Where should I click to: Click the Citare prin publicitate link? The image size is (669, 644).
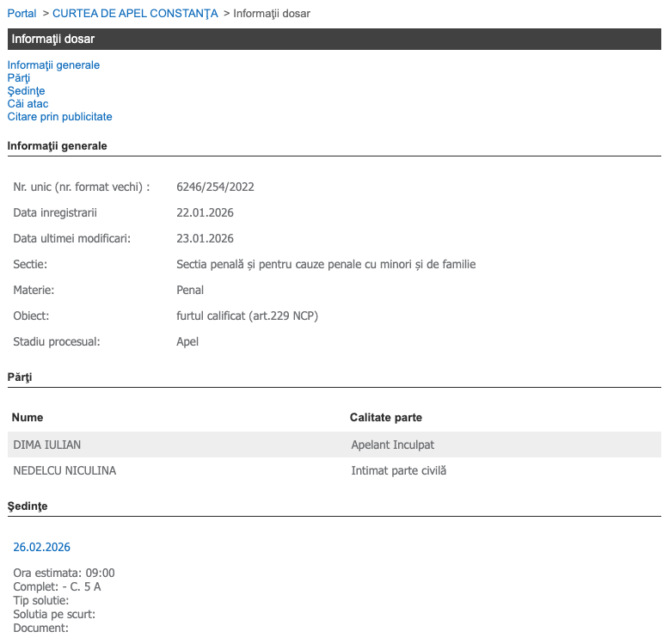[59, 117]
